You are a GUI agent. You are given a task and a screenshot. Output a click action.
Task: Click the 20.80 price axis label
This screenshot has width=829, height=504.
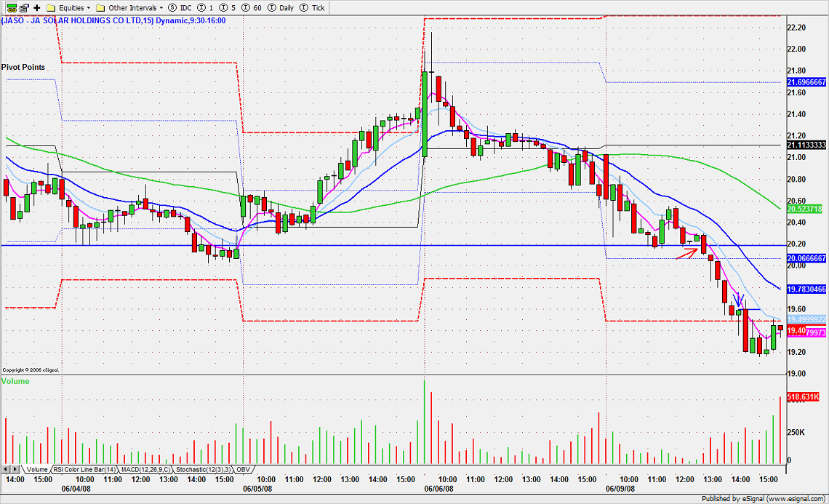[797, 180]
